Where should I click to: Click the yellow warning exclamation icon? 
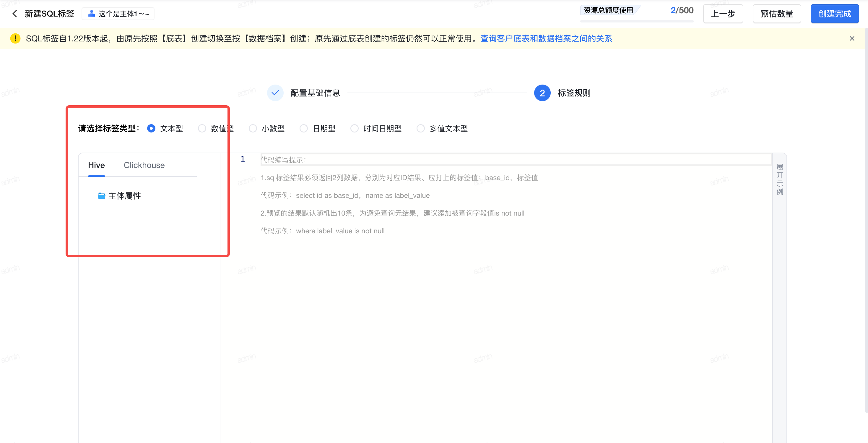point(15,38)
